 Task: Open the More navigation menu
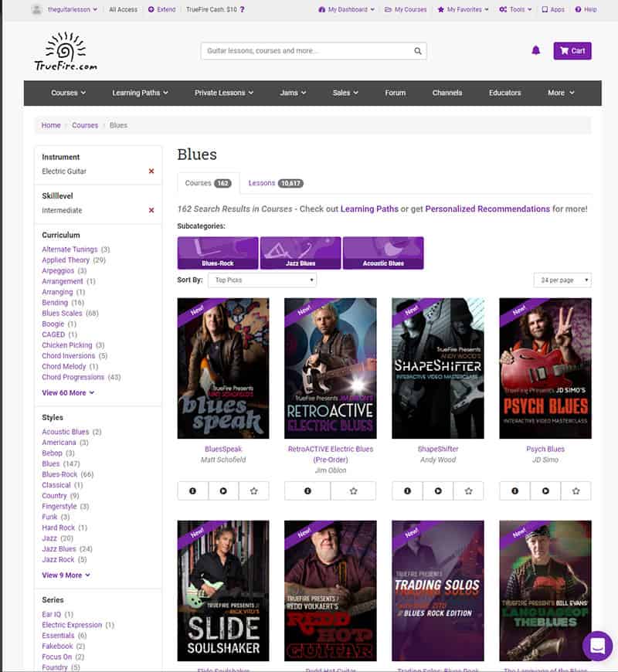[561, 93]
